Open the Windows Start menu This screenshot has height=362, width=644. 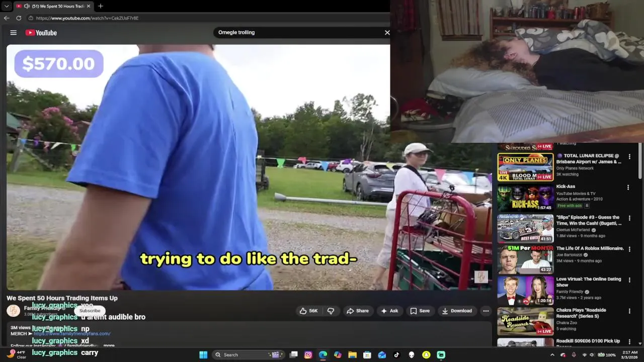click(x=203, y=355)
